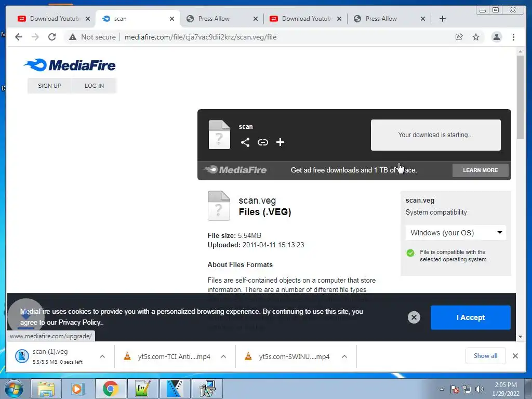Screen dimensions: 532x399
Task: Click the taskbar clock showing 2:05 PM
Action: click(506, 389)
